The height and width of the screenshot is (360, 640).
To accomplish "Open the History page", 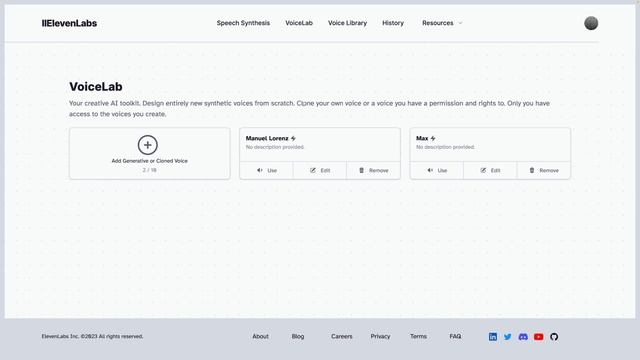I will (393, 23).
